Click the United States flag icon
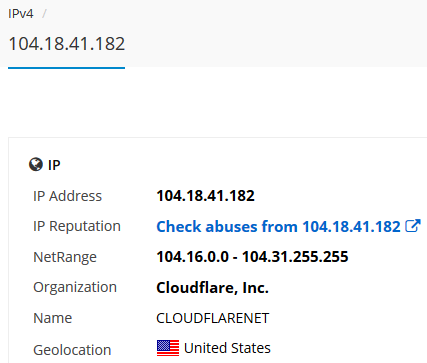The image size is (427, 363). (168, 348)
